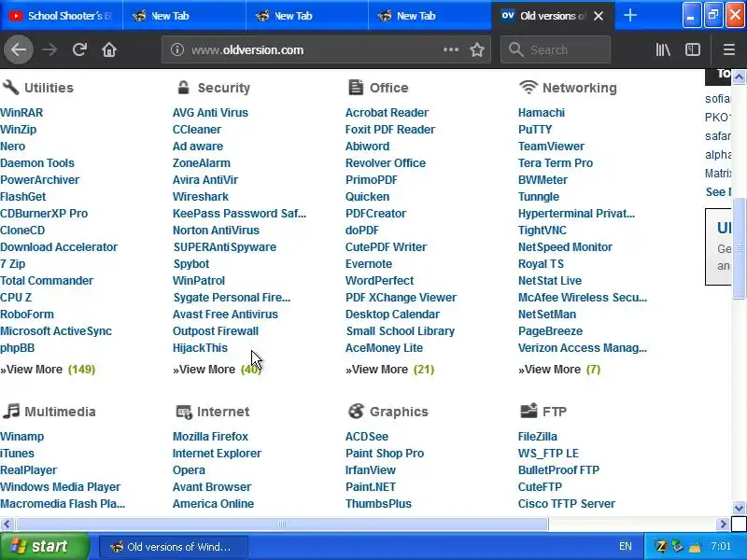Switch to the third New Tab
This screenshot has height=560, width=747.
click(430, 16)
